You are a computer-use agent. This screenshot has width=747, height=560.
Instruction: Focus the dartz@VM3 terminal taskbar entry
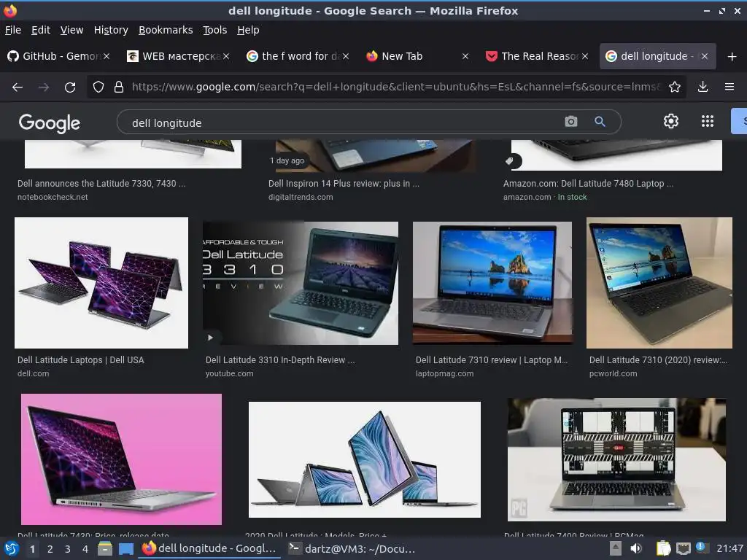pos(352,548)
